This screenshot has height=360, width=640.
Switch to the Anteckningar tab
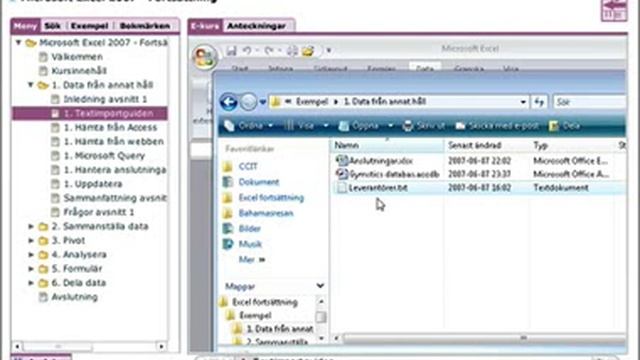point(256,26)
